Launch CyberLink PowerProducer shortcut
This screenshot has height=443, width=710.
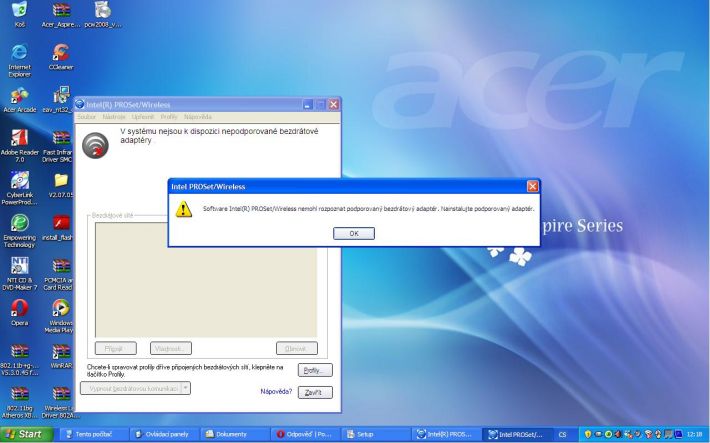pos(19,188)
